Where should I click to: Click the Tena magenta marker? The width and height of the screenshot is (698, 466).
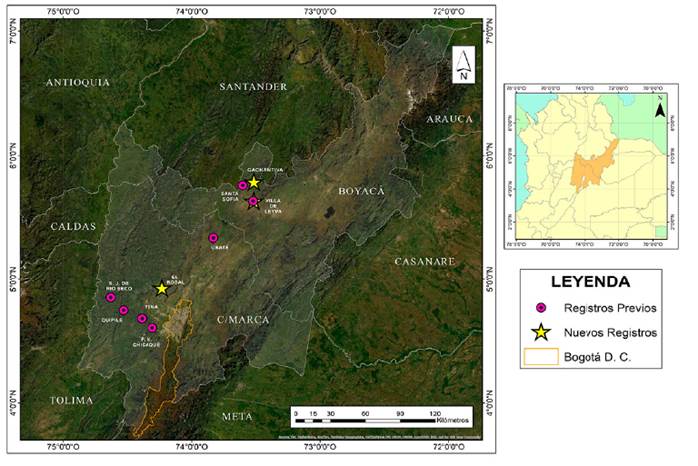click(x=142, y=318)
